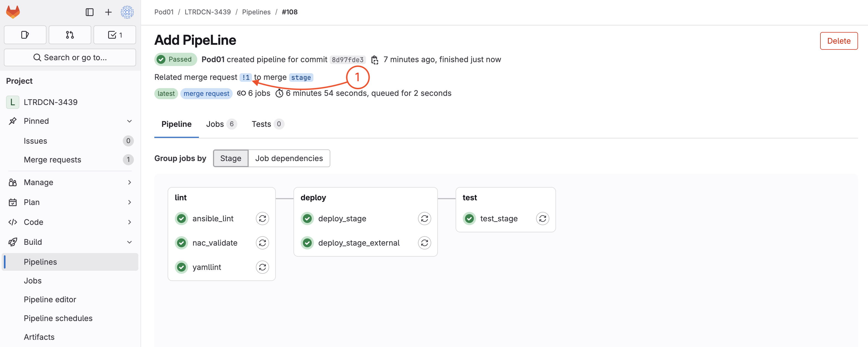Retry the nac_validate job

[263, 243]
